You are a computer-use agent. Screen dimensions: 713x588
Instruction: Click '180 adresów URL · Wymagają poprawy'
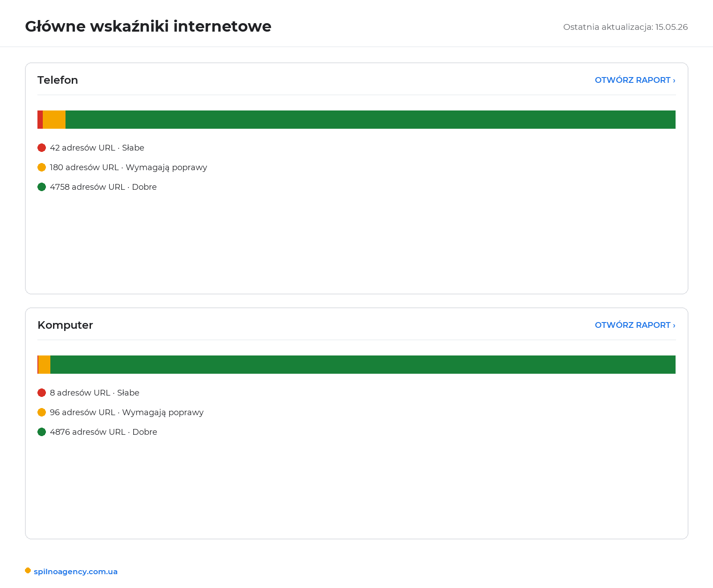coord(128,167)
